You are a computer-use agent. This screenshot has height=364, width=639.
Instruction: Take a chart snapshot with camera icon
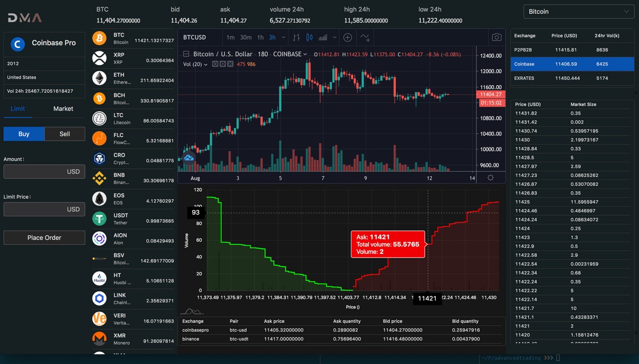[496, 37]
